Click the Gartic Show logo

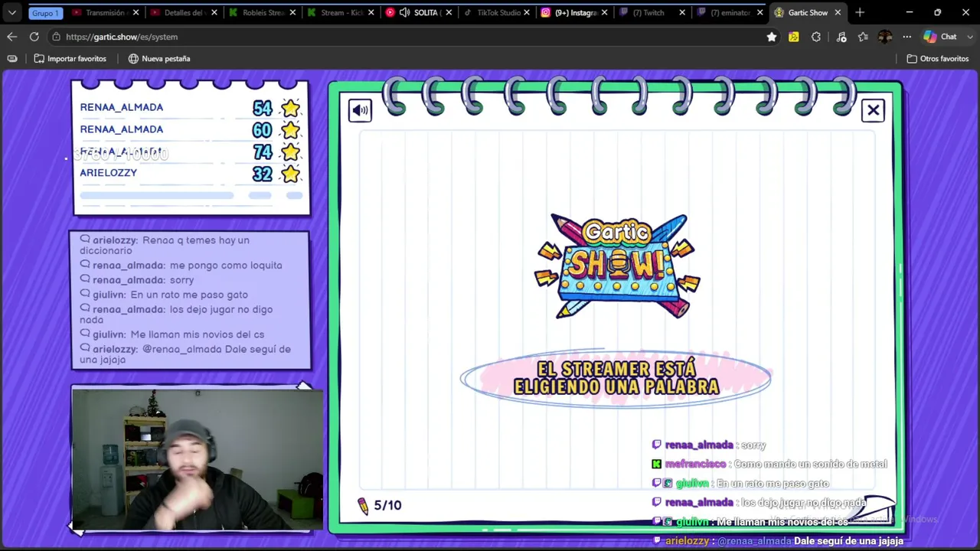click(617, 266)
